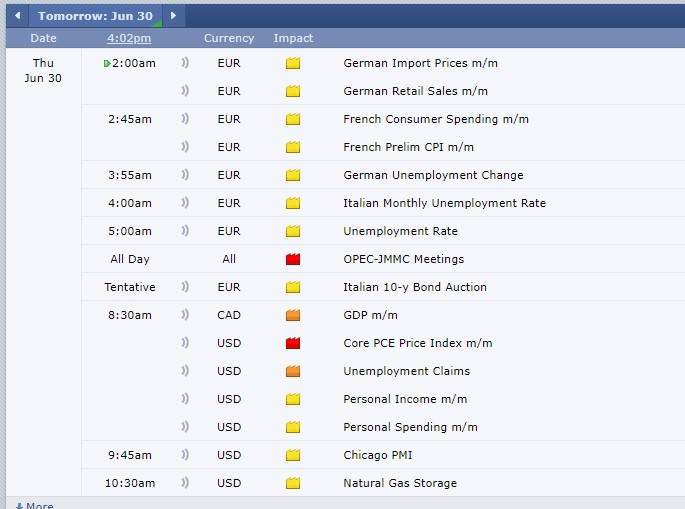Screen dimensions: 685x509
Task: Click red impact icon for OPEC-JMMC Meetings
Action: 293,259
